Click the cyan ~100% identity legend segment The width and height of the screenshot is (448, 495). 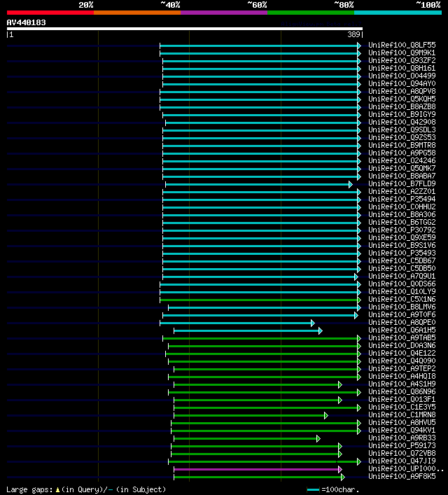tap(398, 13)
